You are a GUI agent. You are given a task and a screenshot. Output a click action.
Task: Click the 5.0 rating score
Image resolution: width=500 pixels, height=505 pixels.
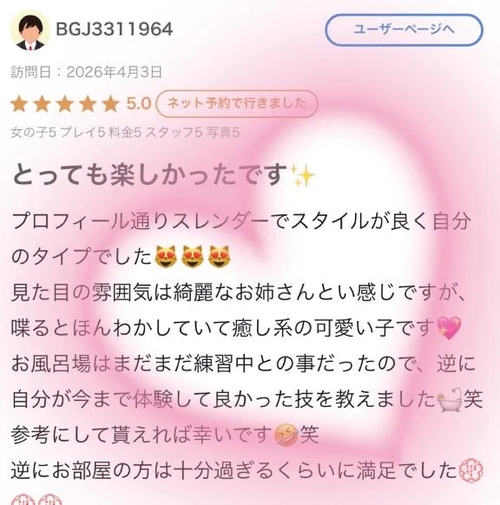pos(139,104)
